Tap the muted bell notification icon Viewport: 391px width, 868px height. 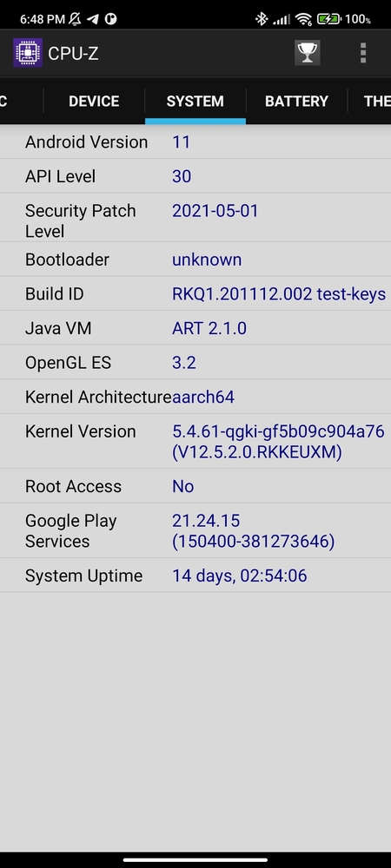(75, 19)
